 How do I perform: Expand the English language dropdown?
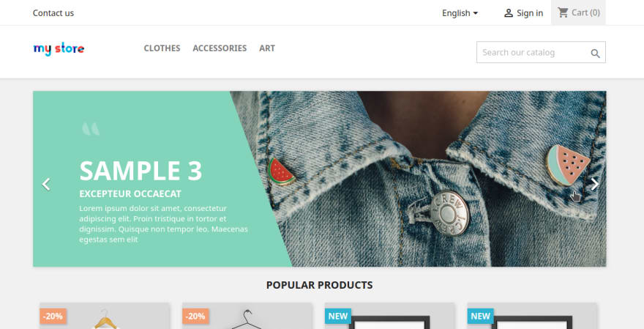click(x=460, y=13)
